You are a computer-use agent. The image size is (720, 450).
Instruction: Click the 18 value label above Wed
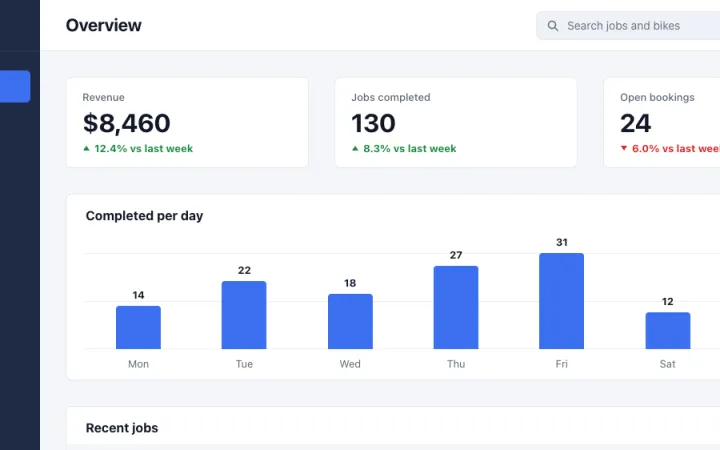pyautogui.click(x=350, y=283)
